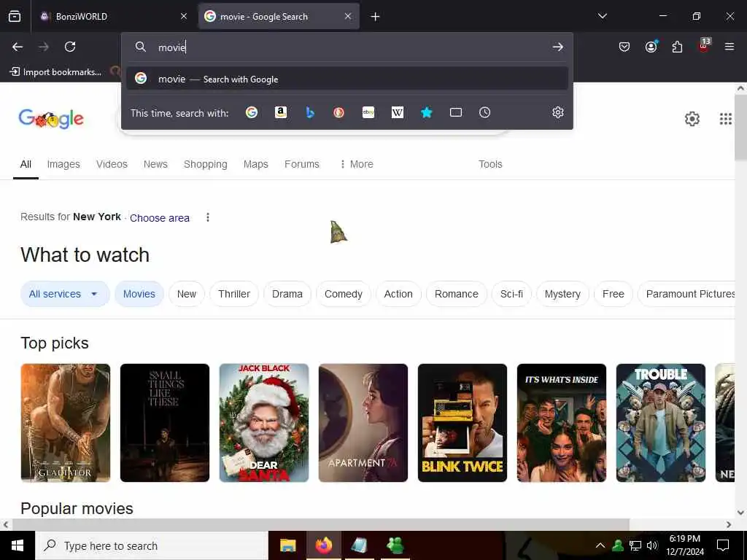Image resolution: width=747 pixels, height=560 pixels.
Task: Toggle the Mystery filter chip
Action: pyautogui.click(x=562, y=294)
